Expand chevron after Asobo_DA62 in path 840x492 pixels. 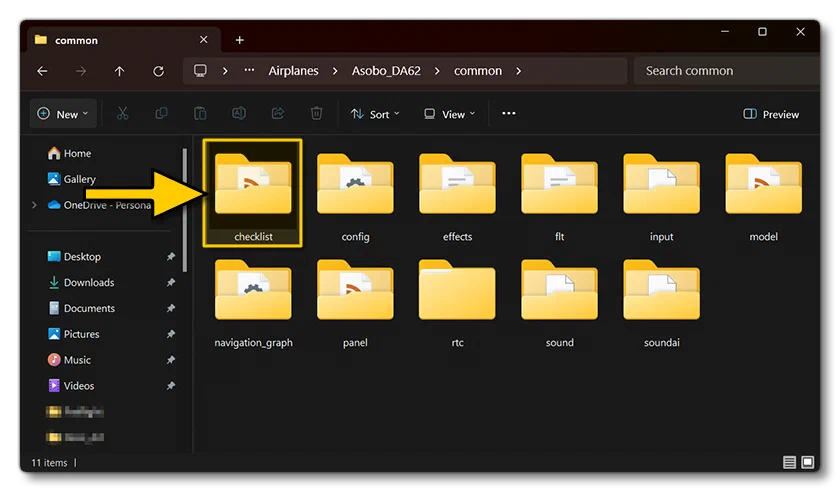tap(437, 71)
